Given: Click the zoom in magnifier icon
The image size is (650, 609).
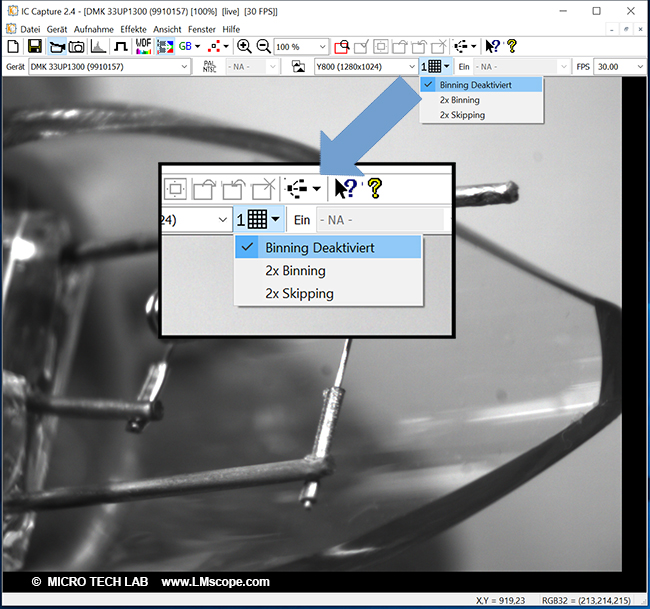Looking at the screenshot, I should coord(244,47).
